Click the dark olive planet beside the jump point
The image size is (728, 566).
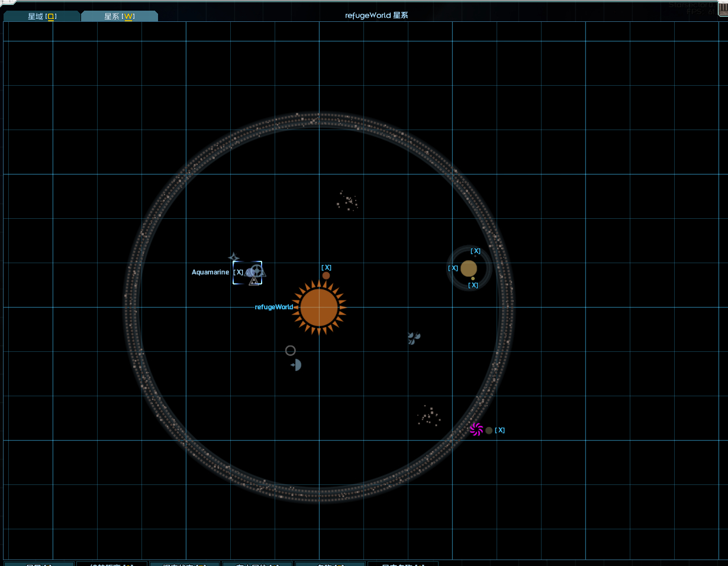489,431
